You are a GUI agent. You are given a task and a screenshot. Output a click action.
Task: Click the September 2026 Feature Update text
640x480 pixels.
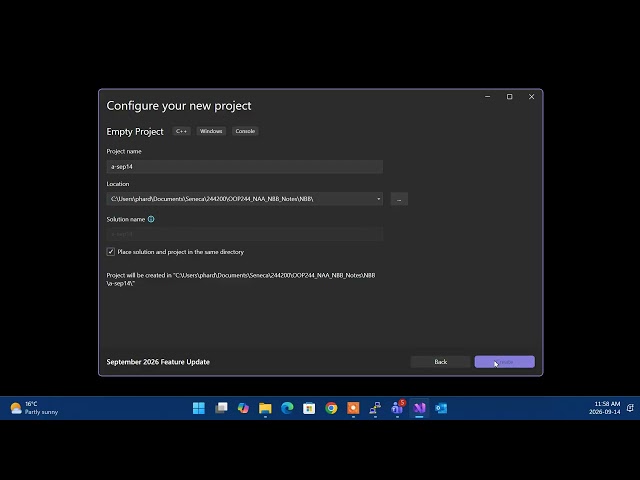[x=158, y=362]
